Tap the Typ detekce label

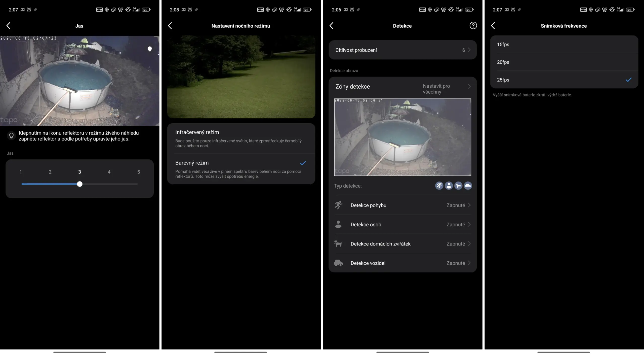[348, 186]
